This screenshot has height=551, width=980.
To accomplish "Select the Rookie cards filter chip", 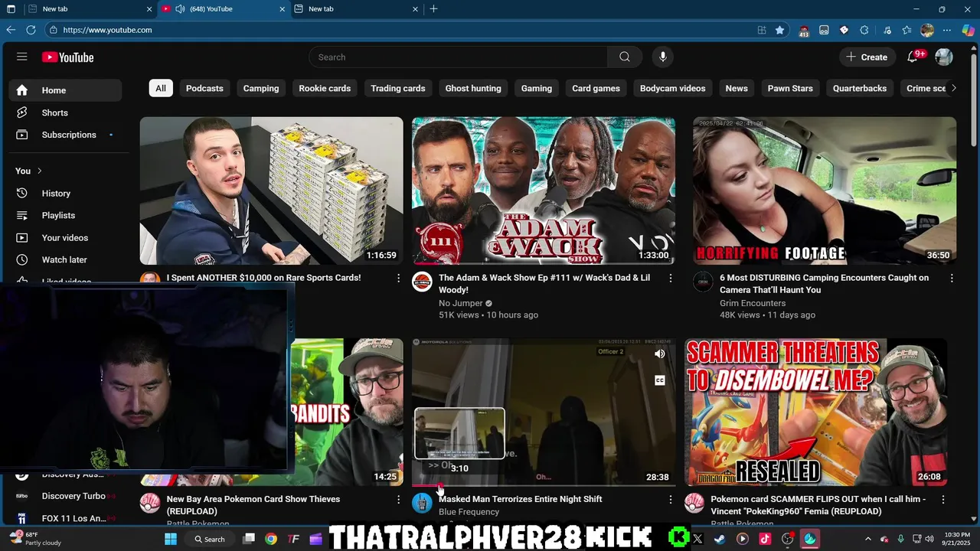I will pyautogui.click(x=325, y=89).
